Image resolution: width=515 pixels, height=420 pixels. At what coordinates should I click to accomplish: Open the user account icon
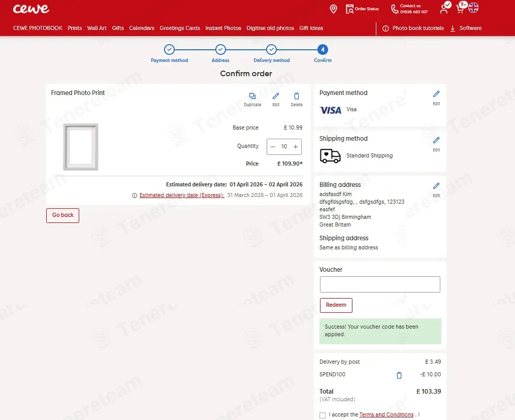point(445,8)
